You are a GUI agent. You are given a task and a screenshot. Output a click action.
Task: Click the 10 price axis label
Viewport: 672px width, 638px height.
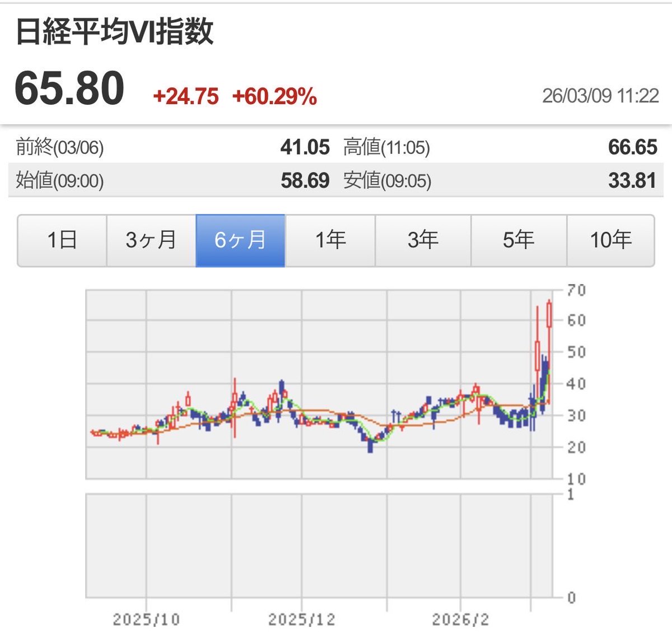(x=576, y=479)
